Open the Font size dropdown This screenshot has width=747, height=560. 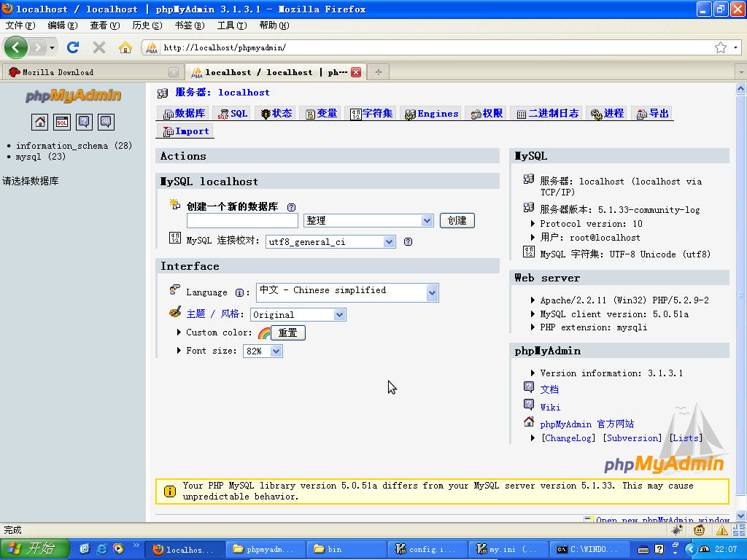tap(263, 351)
